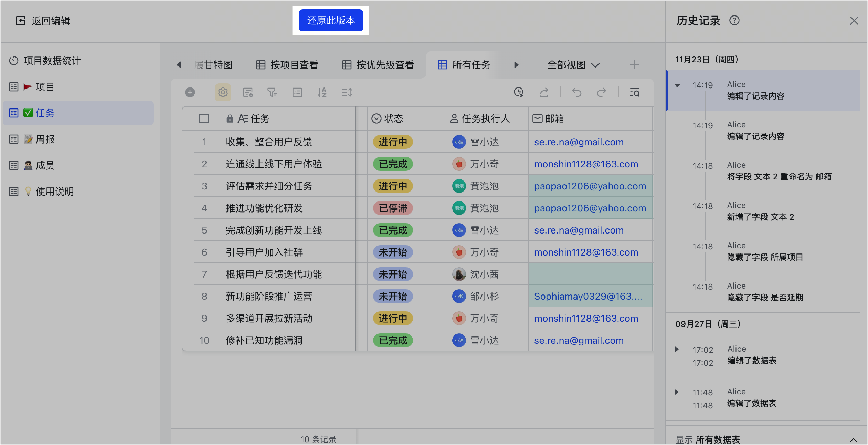
Task: Open the 全部视图 dropdown
Action: point(573,65)
